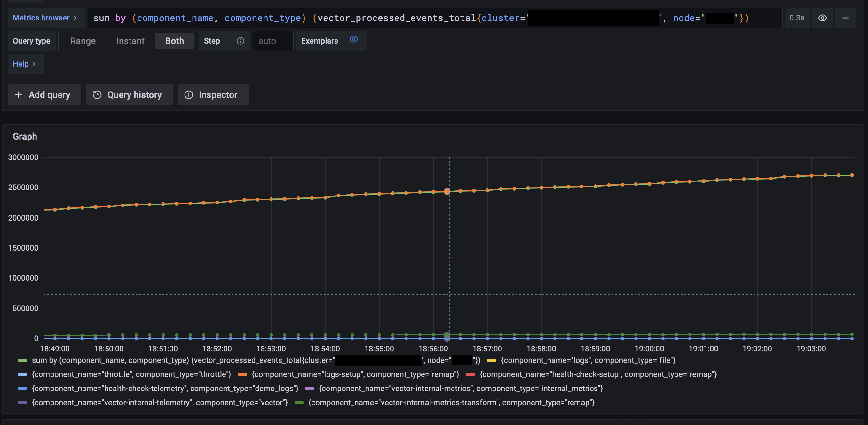Click the Add query button
The width and height of the screenshot is (868, 425).
pyautogui.click(x=44, y=95)
